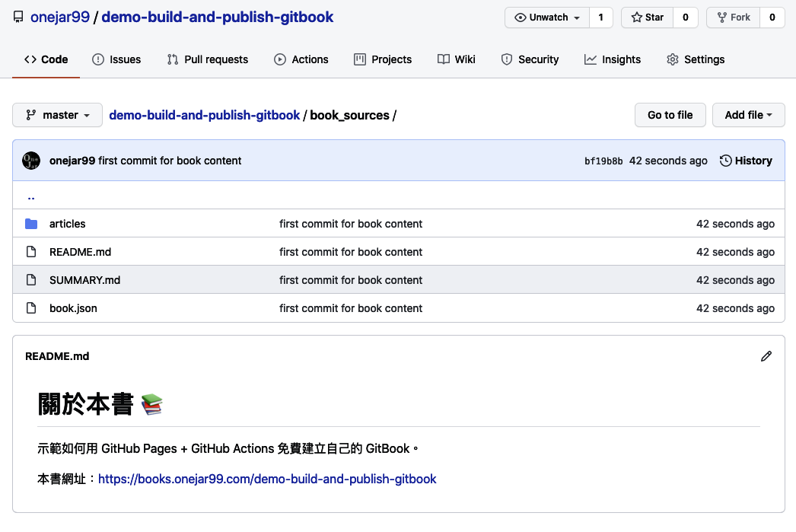The height and width of the screenshot is (532, 796).
Task: Click 42 seconds ago in articles row
Action: click(x=736, y=224)
